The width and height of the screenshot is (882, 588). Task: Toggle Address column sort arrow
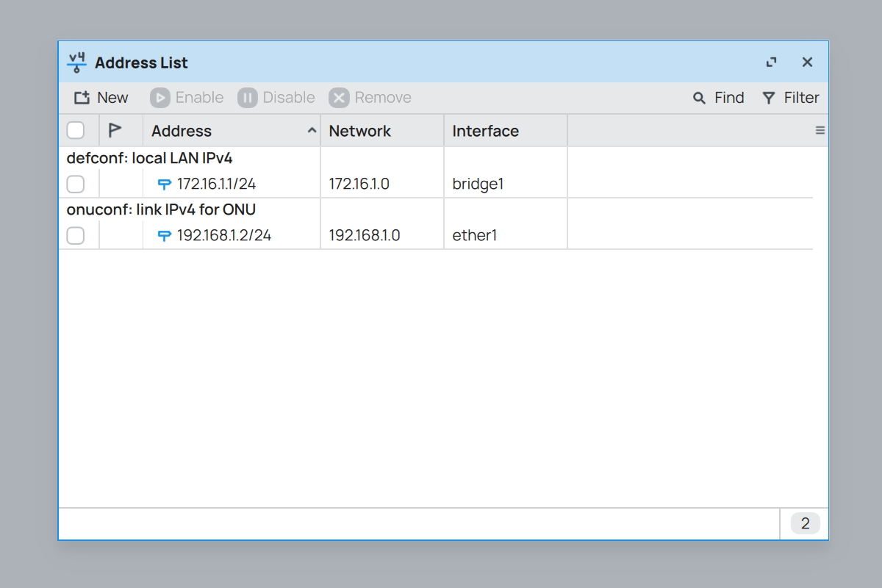(x=312, y=131)
